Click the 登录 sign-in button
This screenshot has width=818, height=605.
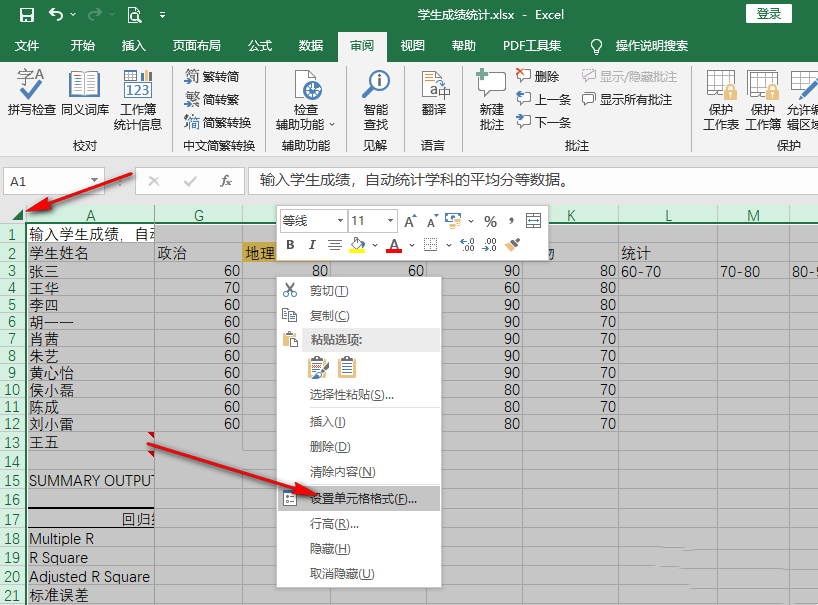click(x=768, y=14)
